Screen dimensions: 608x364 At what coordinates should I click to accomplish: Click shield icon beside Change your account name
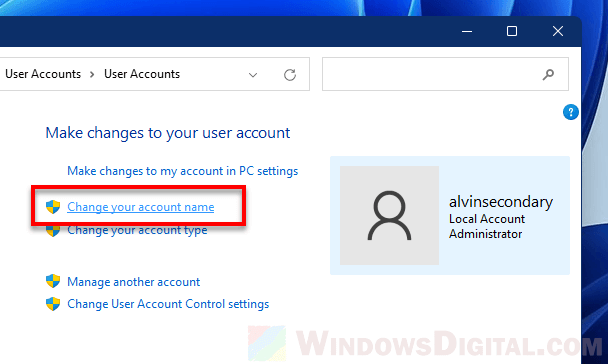pos(53,207)
